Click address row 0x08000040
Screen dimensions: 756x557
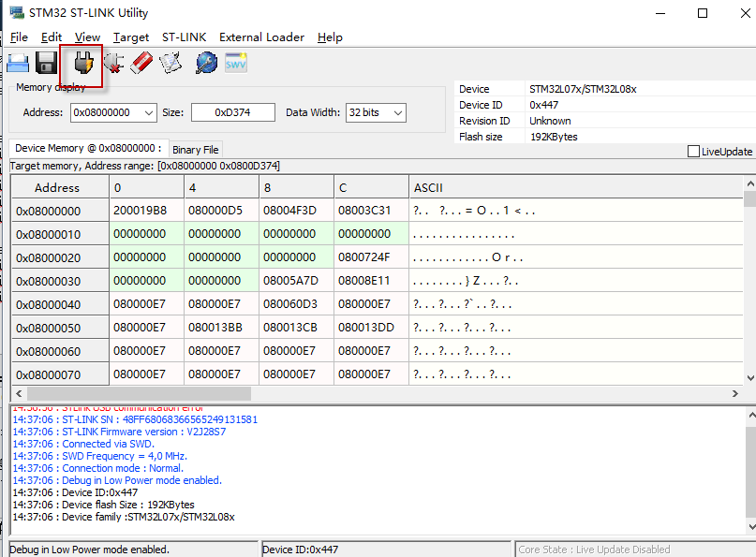click(60, 304)
